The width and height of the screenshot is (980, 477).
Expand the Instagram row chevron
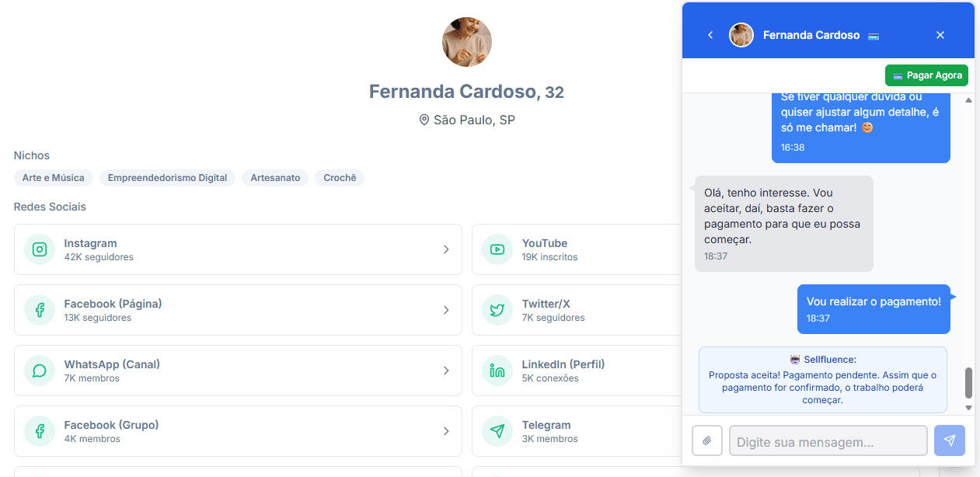(446, 249)
